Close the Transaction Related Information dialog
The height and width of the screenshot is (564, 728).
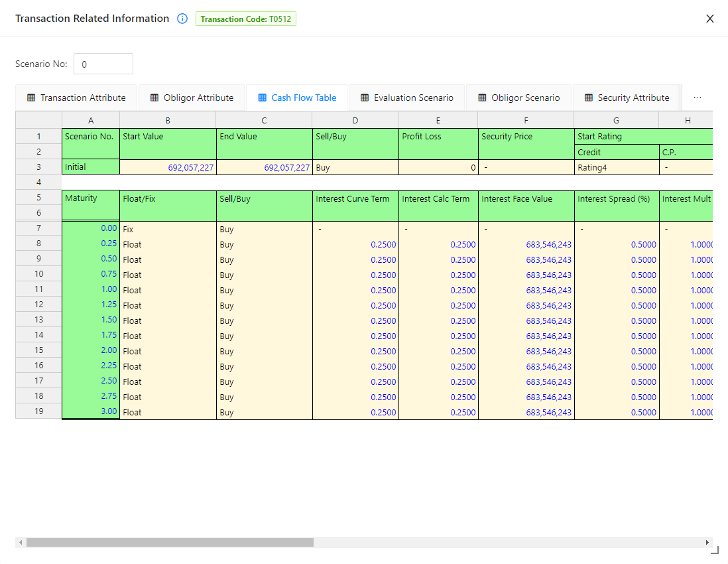point(709,19)
